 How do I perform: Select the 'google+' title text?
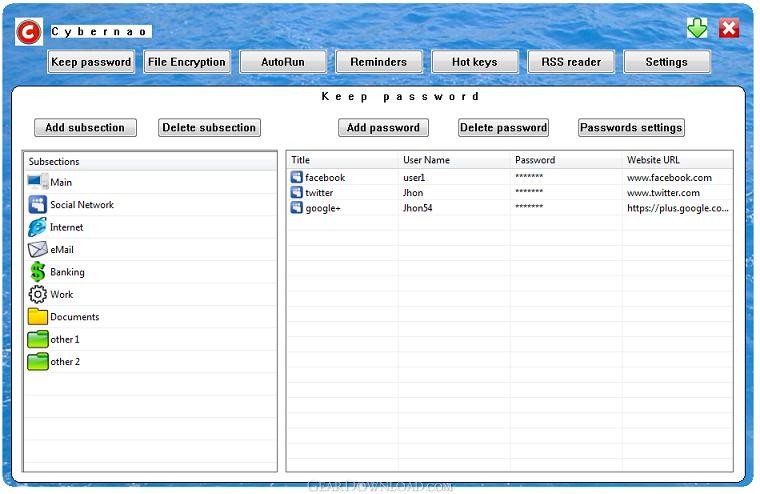pyautogui.click(x=323, y=208)
